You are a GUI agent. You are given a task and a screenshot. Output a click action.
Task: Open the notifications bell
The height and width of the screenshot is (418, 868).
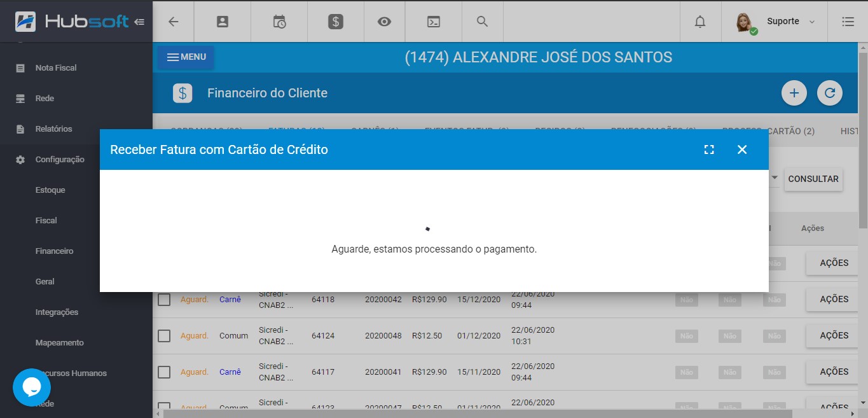click(700, 22)
